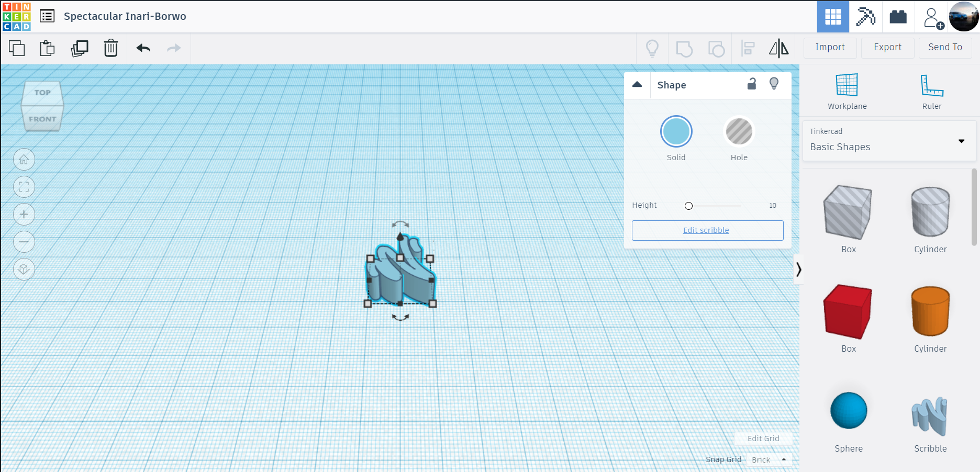
Task: Click the Height slider handle
Action: 688,206
